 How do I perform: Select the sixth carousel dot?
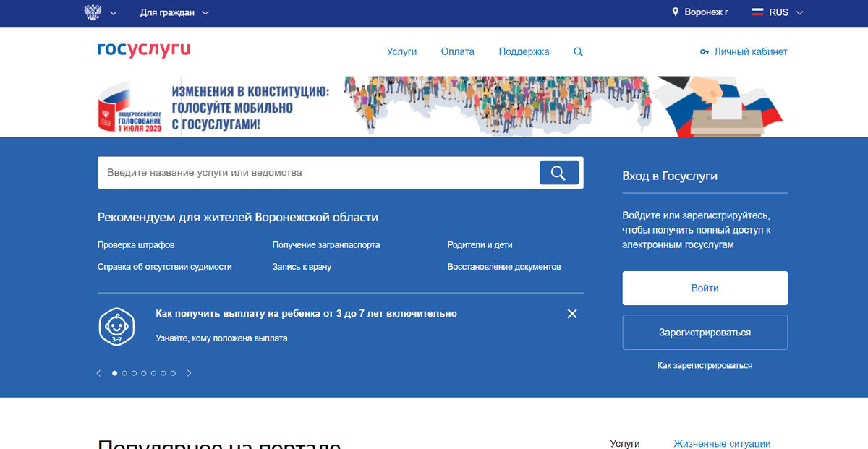pos(163,373)
